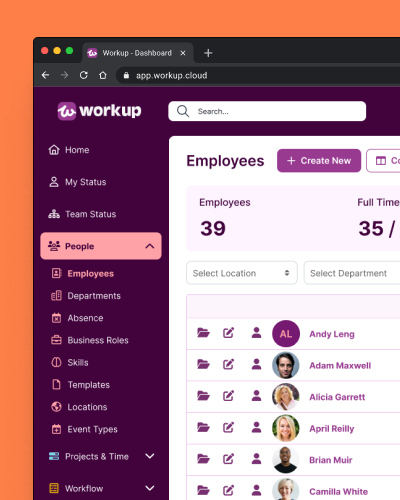Select the Workup - Dashboard browser tab
Viewport: 400px width, 500px height.
[x=137, y=53]
